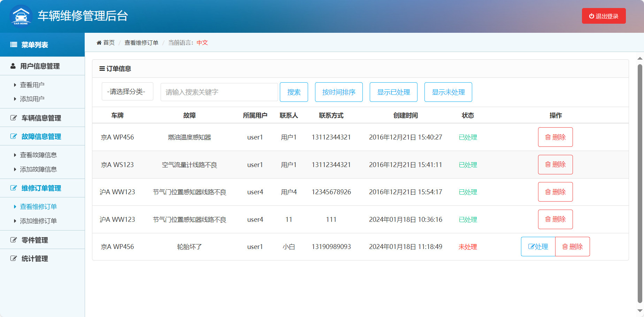
Task: Click the 退出登录 logout button
Action: click(604, 16)
